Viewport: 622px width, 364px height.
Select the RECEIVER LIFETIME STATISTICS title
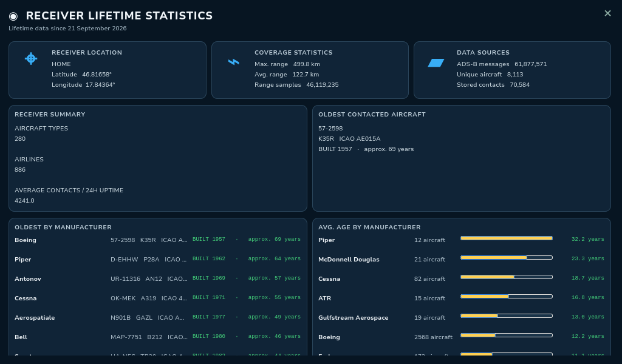(119, 16)
